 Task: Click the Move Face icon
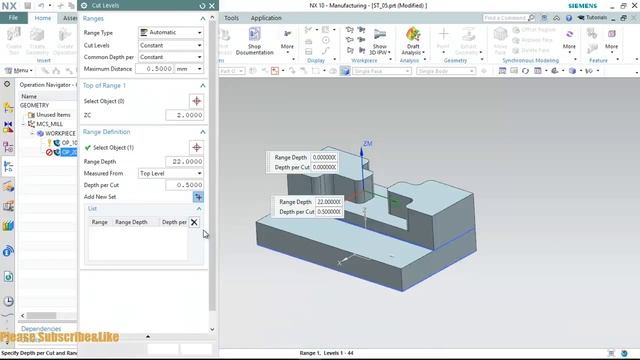coord(500,41)
